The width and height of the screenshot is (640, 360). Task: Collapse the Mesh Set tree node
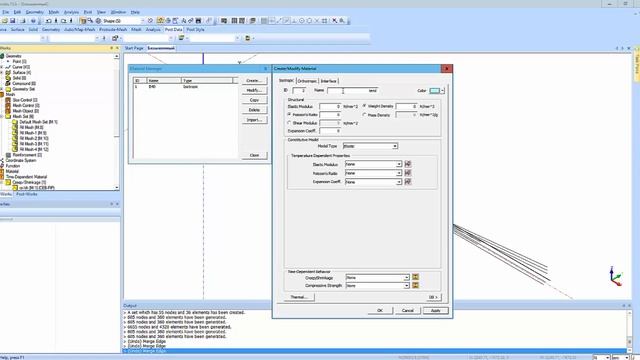[2, 116]
